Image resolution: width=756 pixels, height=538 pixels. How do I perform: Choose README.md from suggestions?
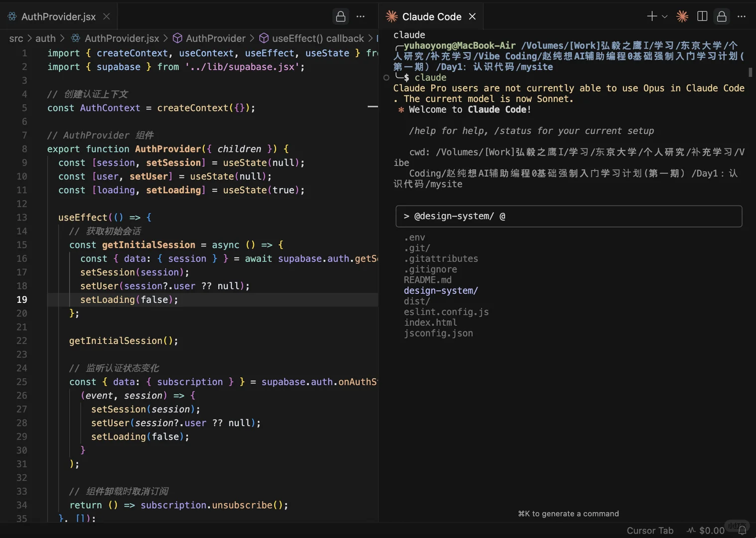[428, 280]
